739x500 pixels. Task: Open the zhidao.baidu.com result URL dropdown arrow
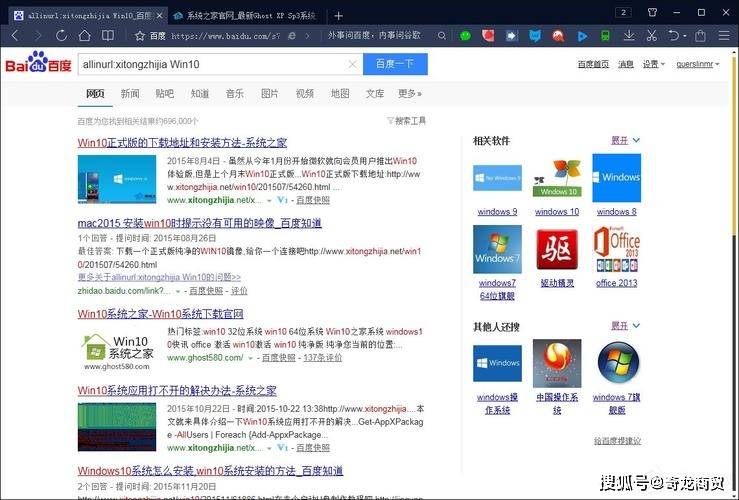(x=178, y=291)
